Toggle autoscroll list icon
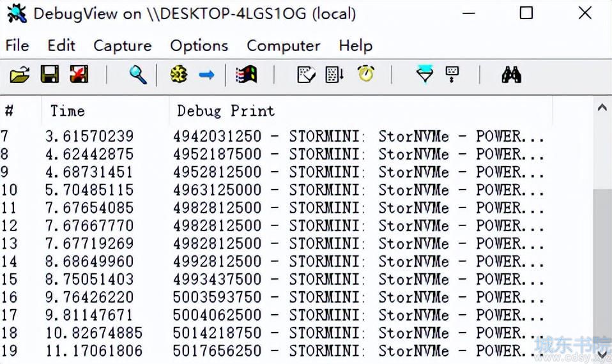Viewport: 612px width, 364px height. pyautogui.click(x=335, y=74)
